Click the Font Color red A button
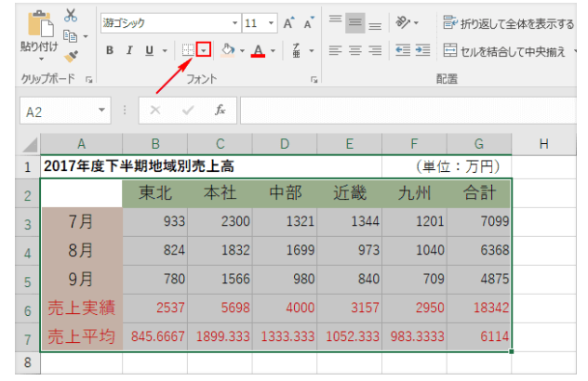This screenshot has height=381, width=588. [258, 50]
